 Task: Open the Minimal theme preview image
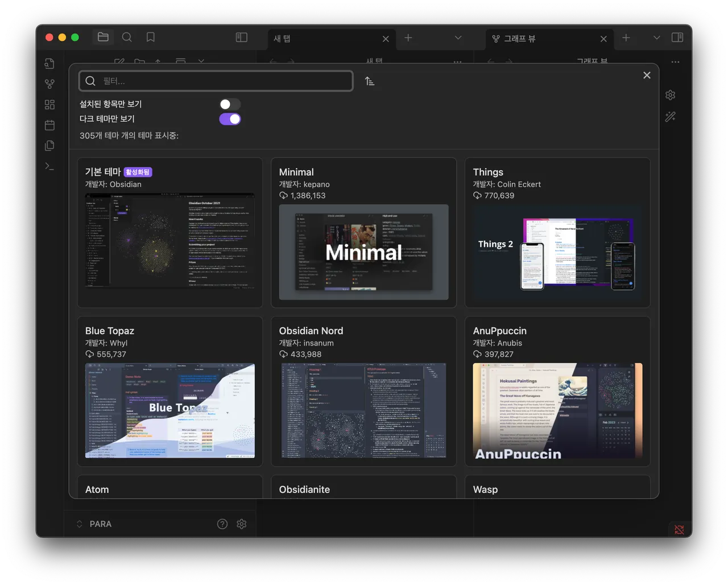click(364, 252)
